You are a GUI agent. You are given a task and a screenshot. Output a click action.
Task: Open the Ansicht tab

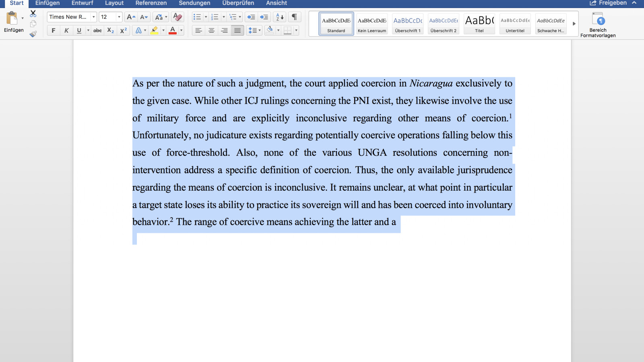point(277,3)
